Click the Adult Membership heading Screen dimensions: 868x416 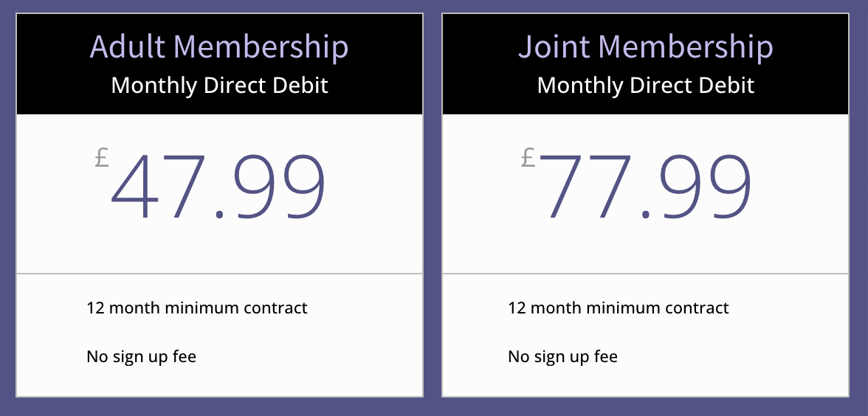pyautogui.click(x=219, y=46)
